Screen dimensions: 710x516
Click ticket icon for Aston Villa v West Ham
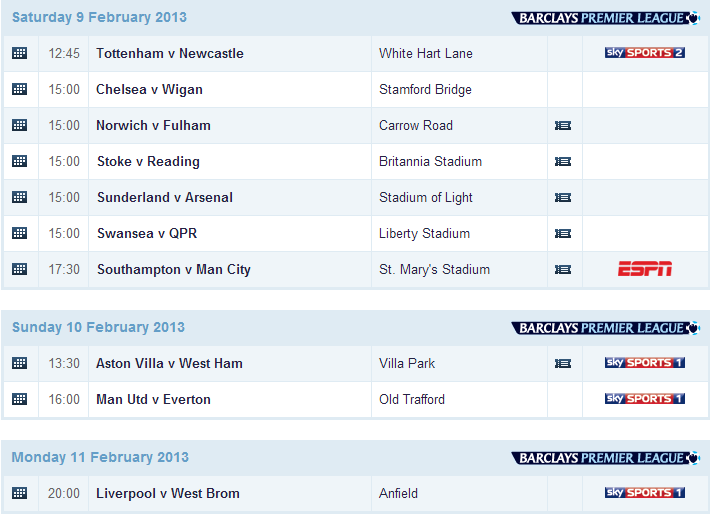pos(563,363)
